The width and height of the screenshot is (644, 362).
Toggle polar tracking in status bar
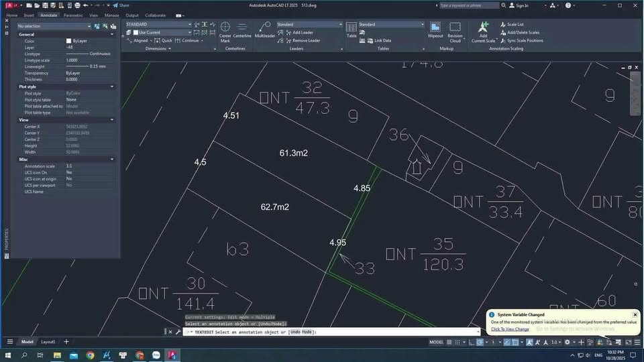[480, 342]
